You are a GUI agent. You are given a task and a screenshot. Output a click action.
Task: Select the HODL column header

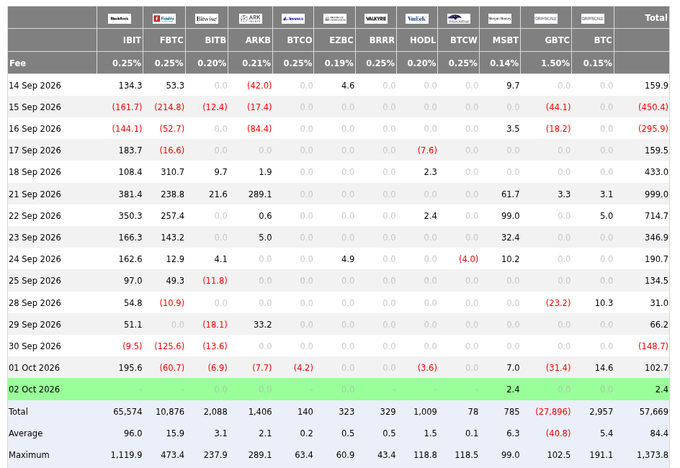[423, 40]
